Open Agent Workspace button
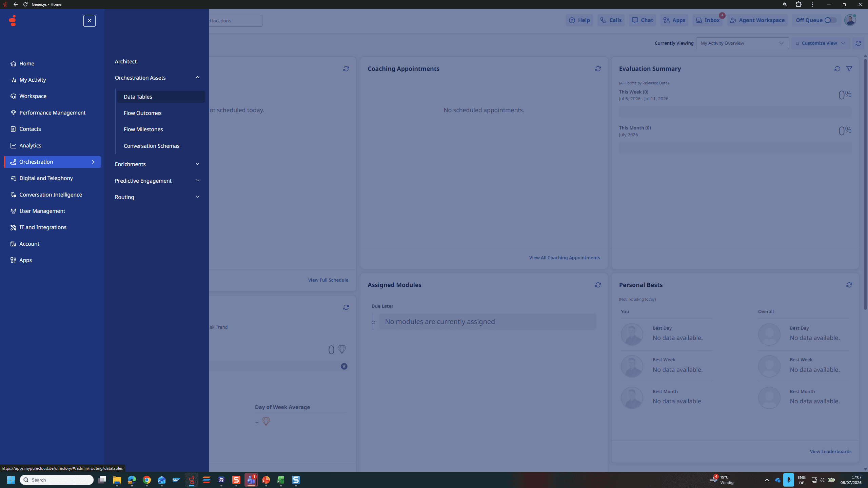Image resolution: width=868 pixels, height=488 pixels. coord(757,20)
